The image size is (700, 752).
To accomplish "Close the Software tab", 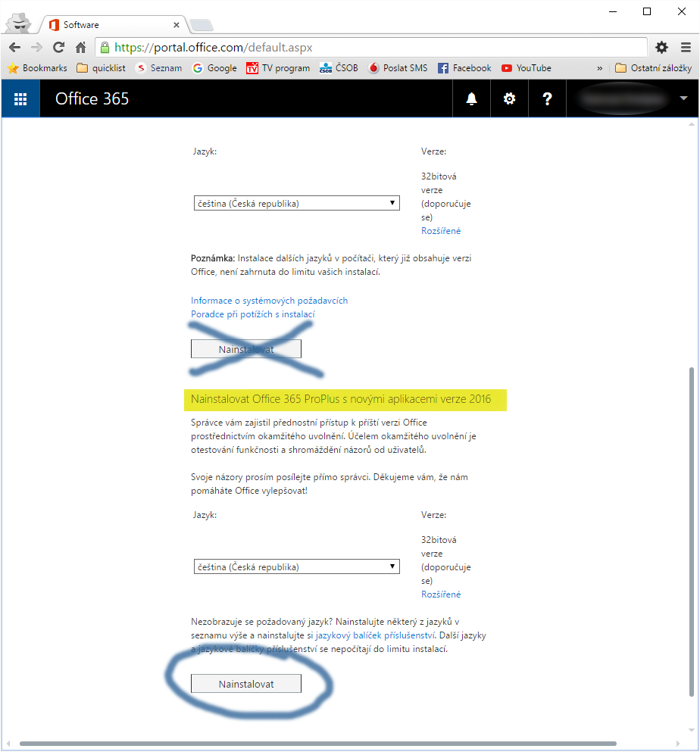I will (x=177, y=25).
